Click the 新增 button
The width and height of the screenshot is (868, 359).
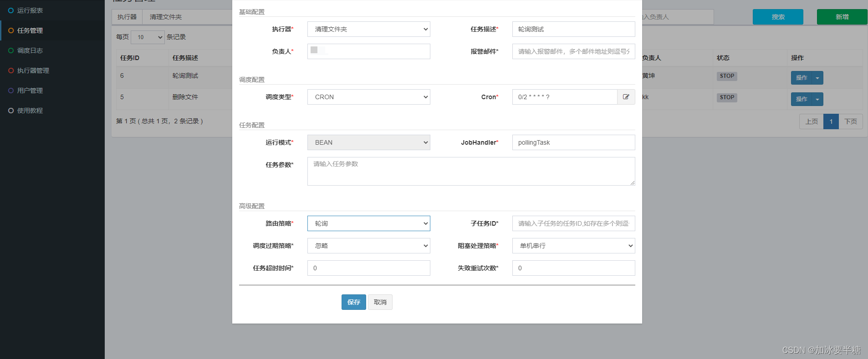click(x=842, y=17)
